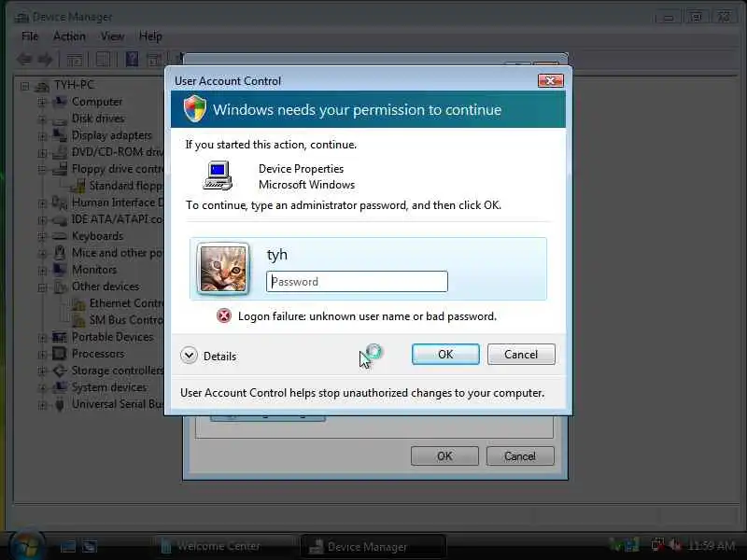Click Cancel in background properties dialog
The width and height of the screenshot is (747, 560).
click(520, 456)
